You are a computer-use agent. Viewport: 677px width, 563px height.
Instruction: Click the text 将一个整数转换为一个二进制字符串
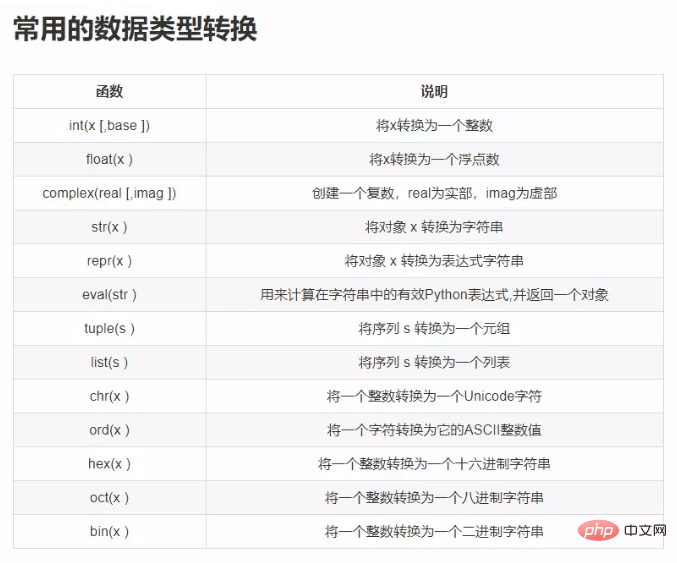point(434,531)
